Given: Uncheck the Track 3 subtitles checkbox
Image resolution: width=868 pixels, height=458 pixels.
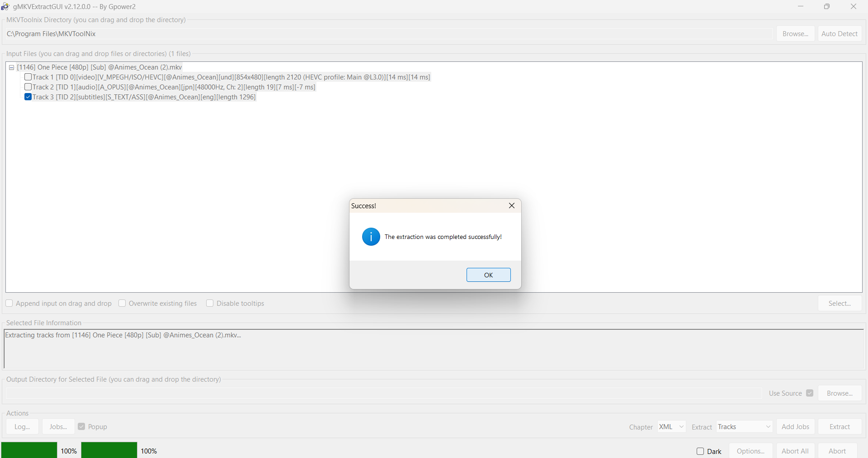Looking at the screenshot, I should [28, 97].
